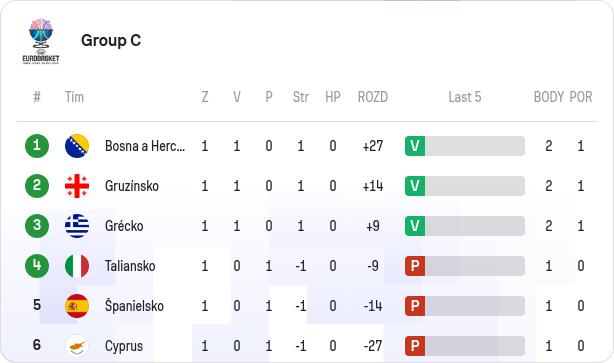Open the Taliansko team page
Image resolution: width=614 pixels, height=363 pixels.
coord(130,266)
